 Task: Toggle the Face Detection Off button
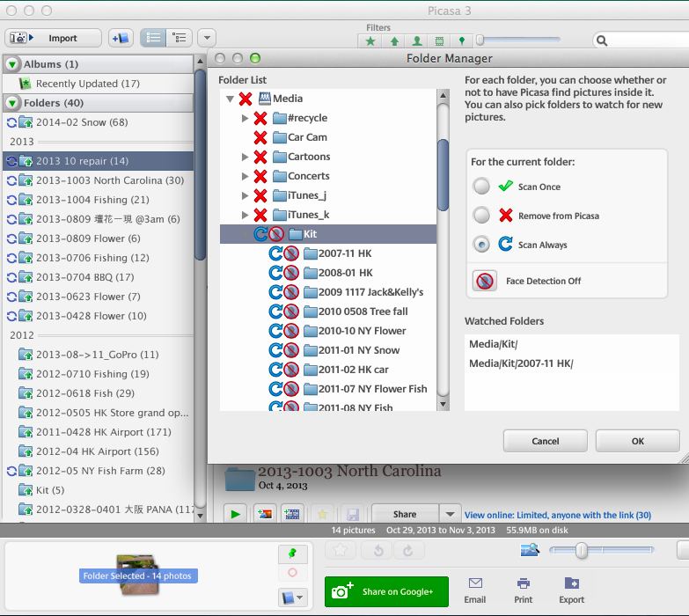pos(485,281)
